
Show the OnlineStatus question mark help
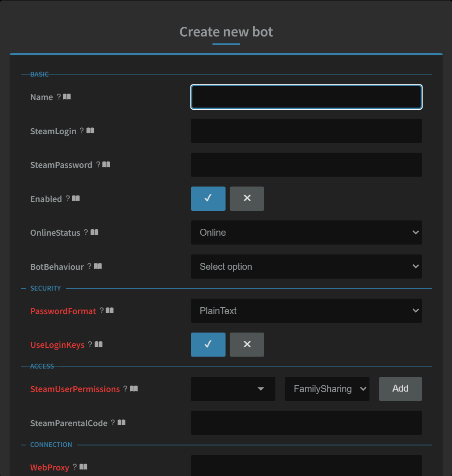click(x=86, y=232)
